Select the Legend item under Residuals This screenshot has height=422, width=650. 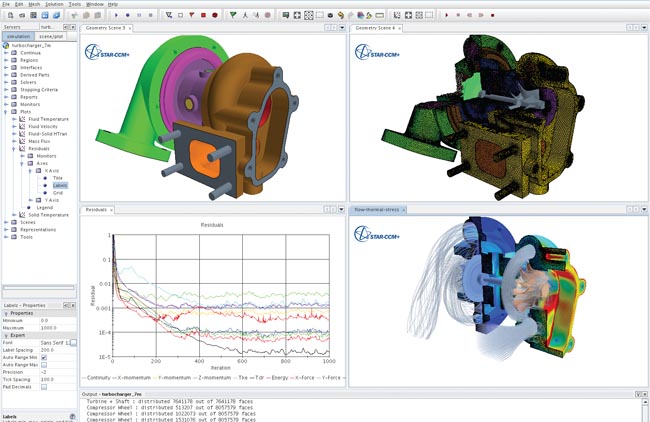(x=45, y=208)
